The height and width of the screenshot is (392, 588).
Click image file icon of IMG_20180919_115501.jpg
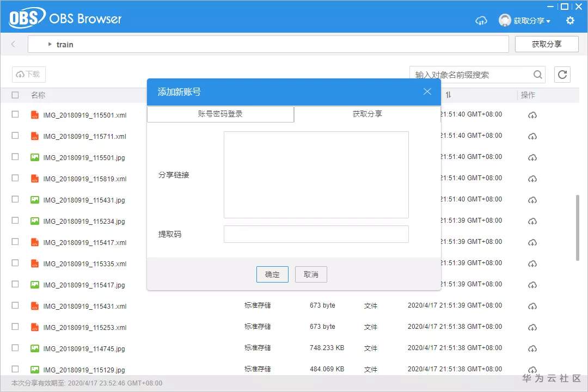pyautogui.click(x=34, y=157)
